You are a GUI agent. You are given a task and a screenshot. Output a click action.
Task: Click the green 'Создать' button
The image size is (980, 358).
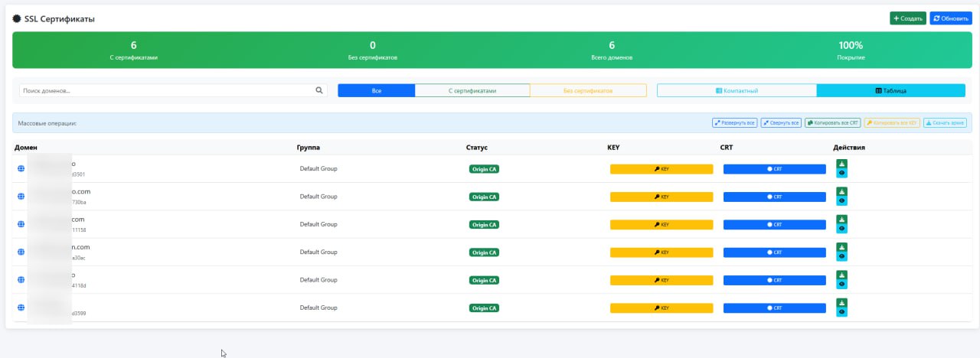click(907, 18)
